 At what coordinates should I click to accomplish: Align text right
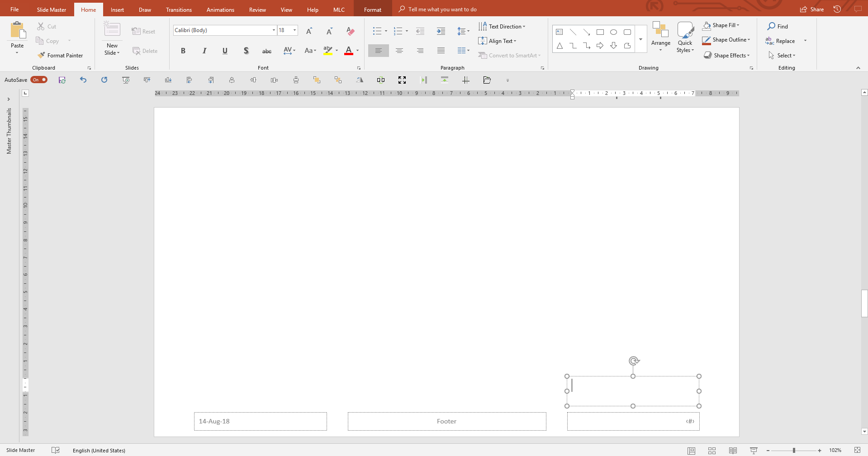point(420,51)
